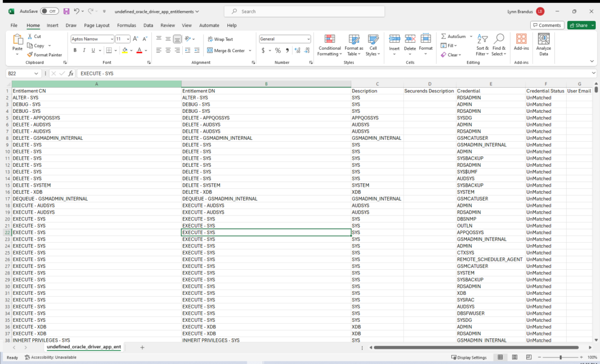600x364 pixels.
Task: Click the Save icon in title bar
Action: point(66,12)
